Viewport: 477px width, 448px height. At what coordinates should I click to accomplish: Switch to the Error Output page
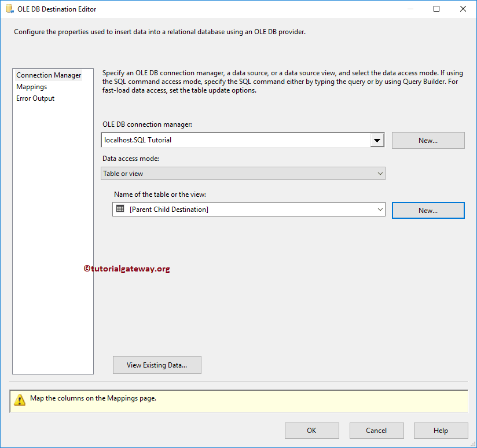coord(35,98)
